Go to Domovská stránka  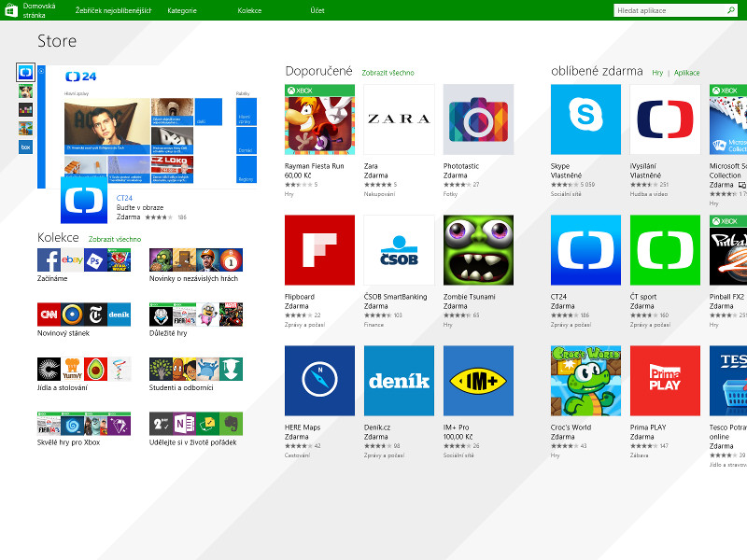click(x=39, y=10)
